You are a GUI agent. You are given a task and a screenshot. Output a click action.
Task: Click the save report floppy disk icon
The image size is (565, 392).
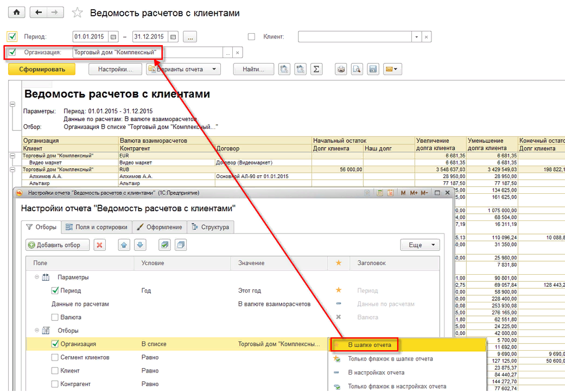373,69
